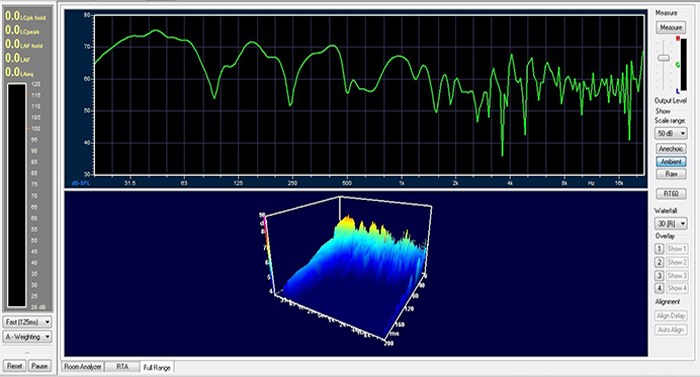Click the 31.5 frequency axis label
The height and width of the screenshot is (377, 700).
(130, 183)
